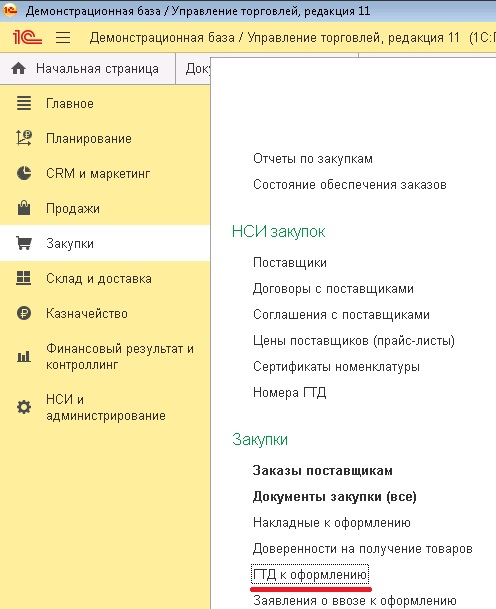Click the Финансовый результат bar chart icon
This screenshot has height=609, width=496.
point(24,356)
